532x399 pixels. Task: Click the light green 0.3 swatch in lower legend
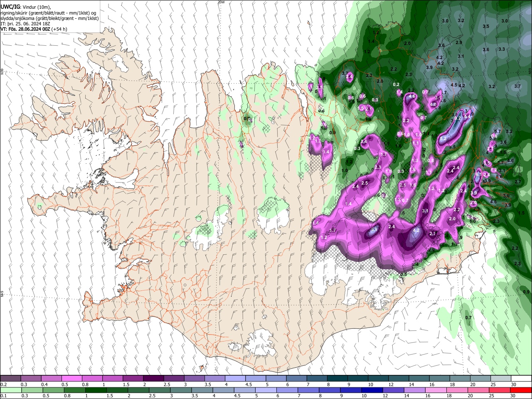[x=32, y=390]
